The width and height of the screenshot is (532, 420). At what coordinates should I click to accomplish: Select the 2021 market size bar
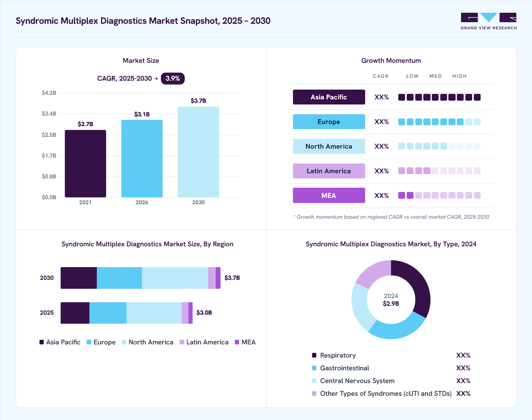click(x=85, y=163)
